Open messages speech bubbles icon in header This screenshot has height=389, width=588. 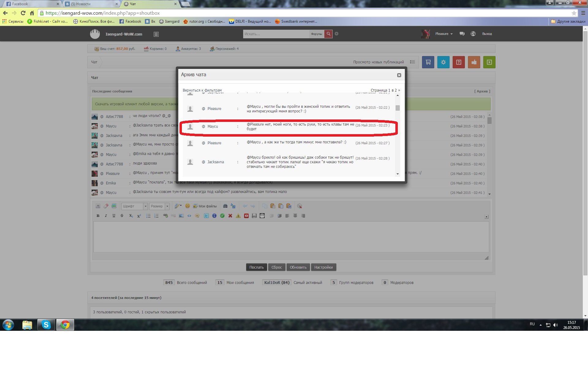pos(462,34)
